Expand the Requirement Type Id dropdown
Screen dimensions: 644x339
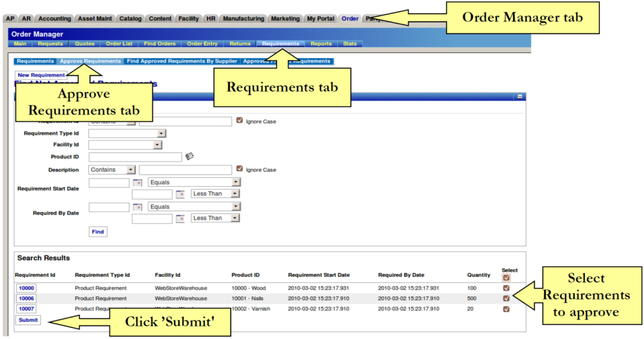pos(162,133)
